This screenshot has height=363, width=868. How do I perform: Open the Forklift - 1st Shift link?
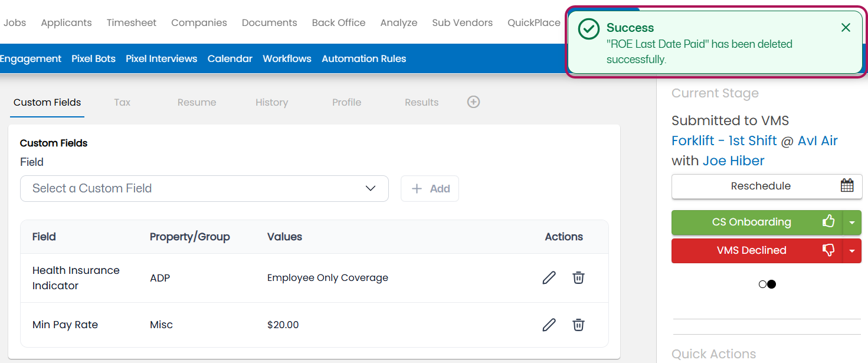point(724,140)
